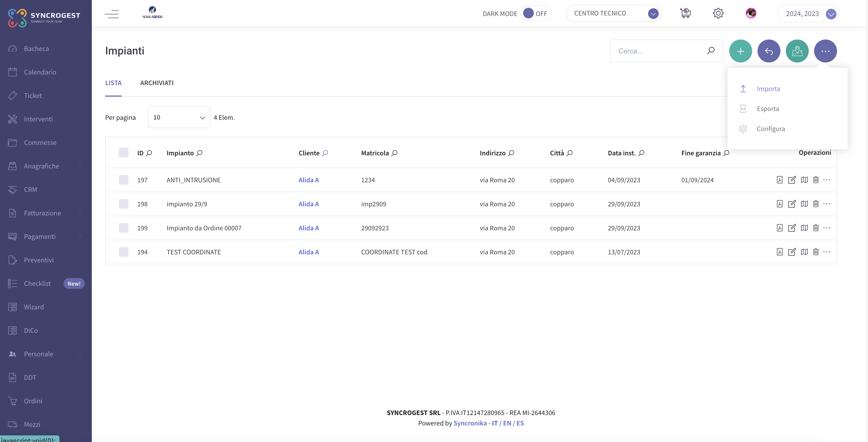The width and height of the screenshot is (868, 442).
Task: Click PDF document icon for row 199
Action: coord(779,228)
